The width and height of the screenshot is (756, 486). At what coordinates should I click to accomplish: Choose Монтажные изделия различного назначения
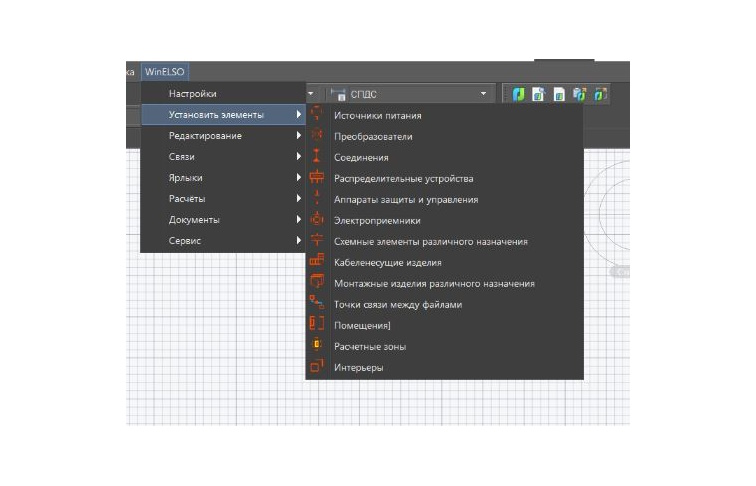445,284
